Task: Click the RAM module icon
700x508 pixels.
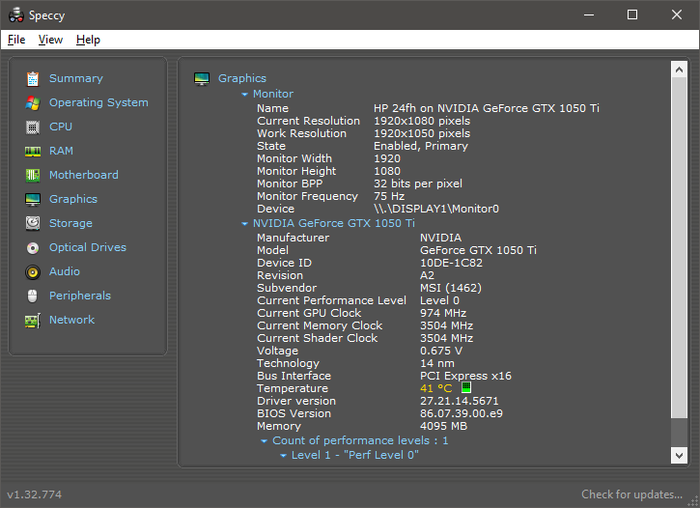Action: 33,151
